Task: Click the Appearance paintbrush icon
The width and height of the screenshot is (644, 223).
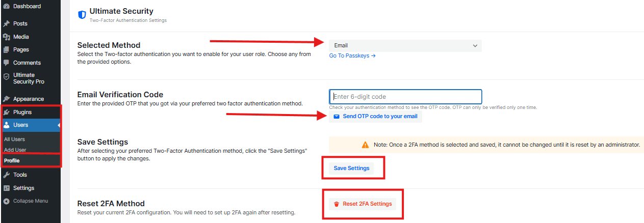Action: tap(6, 99)
